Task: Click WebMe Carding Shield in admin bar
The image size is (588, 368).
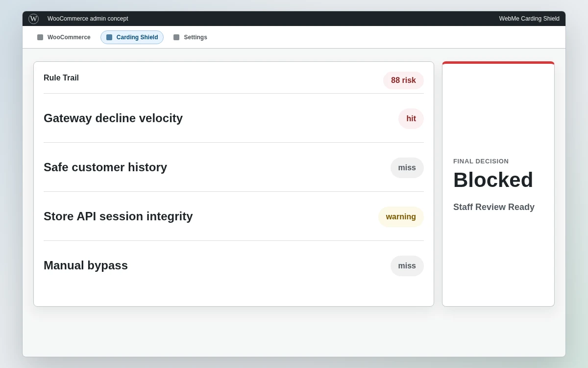Action: click(529, 19)
